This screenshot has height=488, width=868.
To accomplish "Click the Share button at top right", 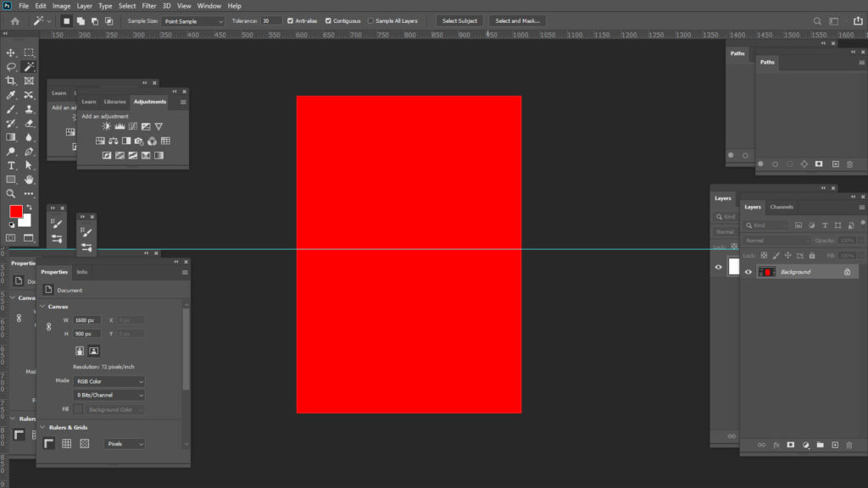I will point(858,21).
